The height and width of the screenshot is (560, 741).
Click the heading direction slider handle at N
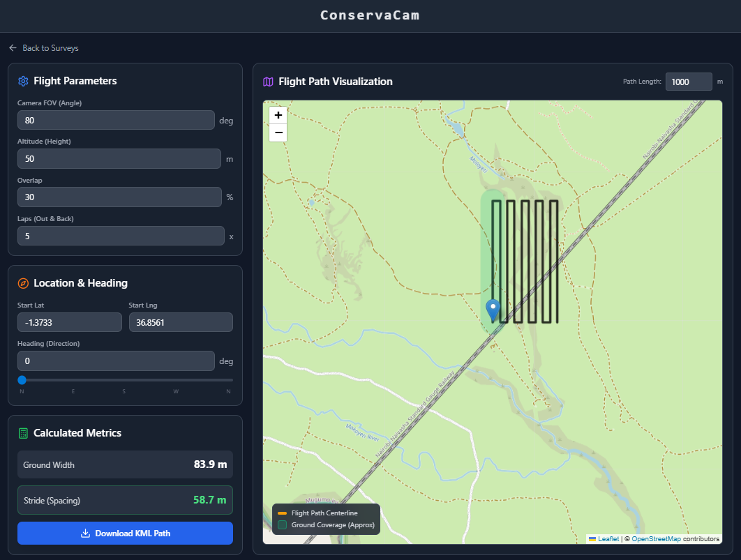pos(22,380)
